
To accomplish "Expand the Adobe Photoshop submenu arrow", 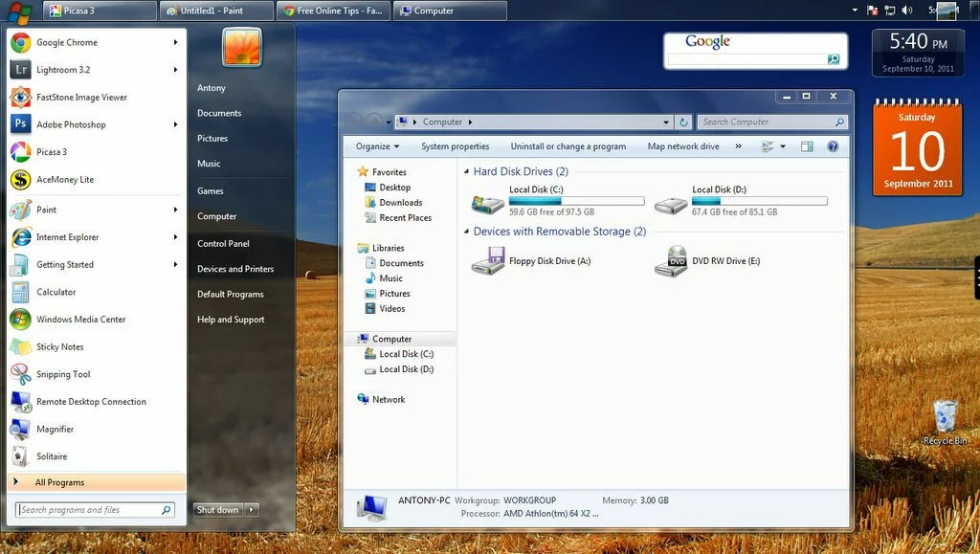I will tap(176, 124).
